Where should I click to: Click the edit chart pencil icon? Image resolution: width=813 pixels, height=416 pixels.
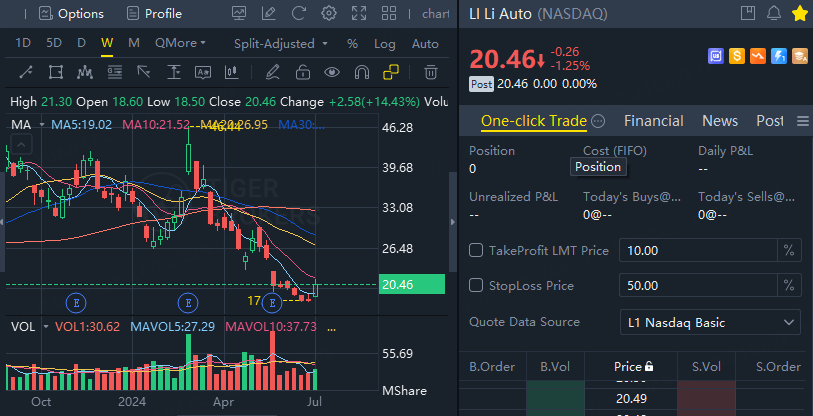pos(269,13)
